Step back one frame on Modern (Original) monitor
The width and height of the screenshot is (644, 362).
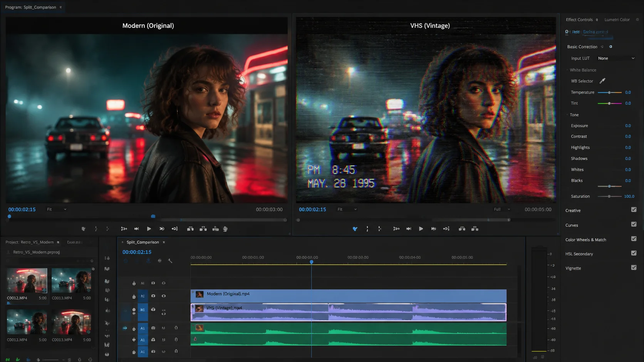pyautogui.click(x=136, y=229)
